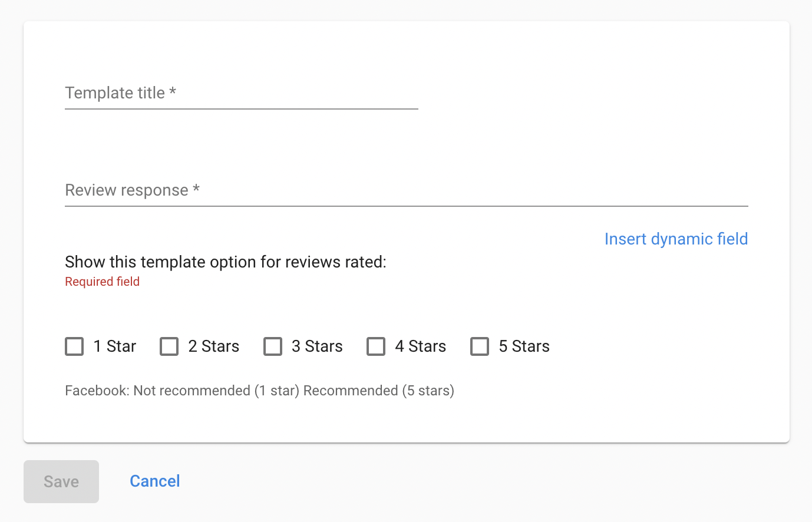This screenshot has height=522, width=812.
Task: Cancel the template creation
Action: (155, 481)
